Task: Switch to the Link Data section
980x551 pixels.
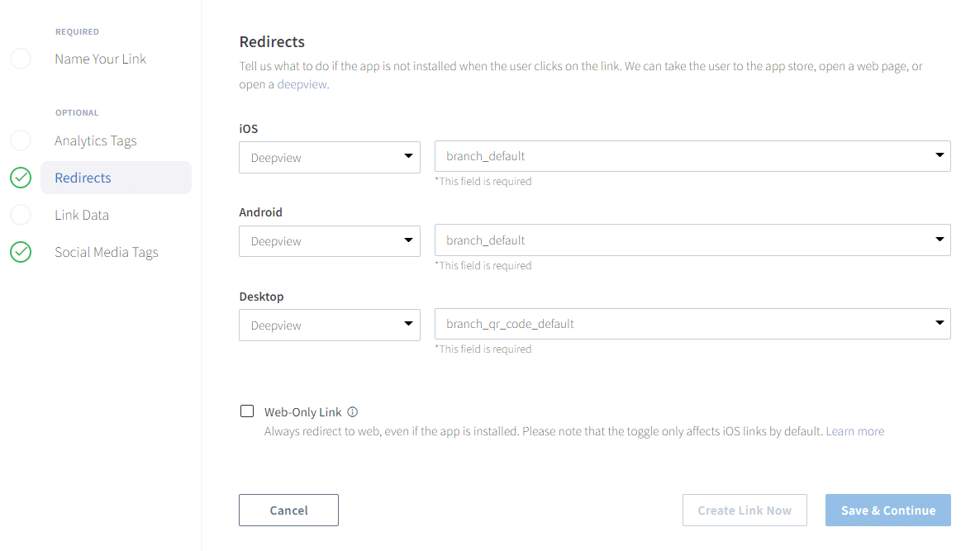Action: pos(82,214)
